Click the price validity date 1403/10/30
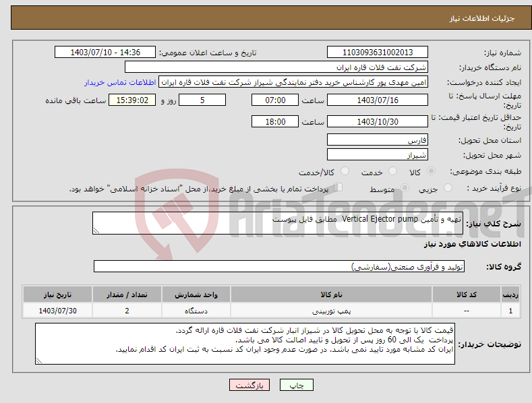The height and width of the screenshot is (403, 532). pos(378,121)
